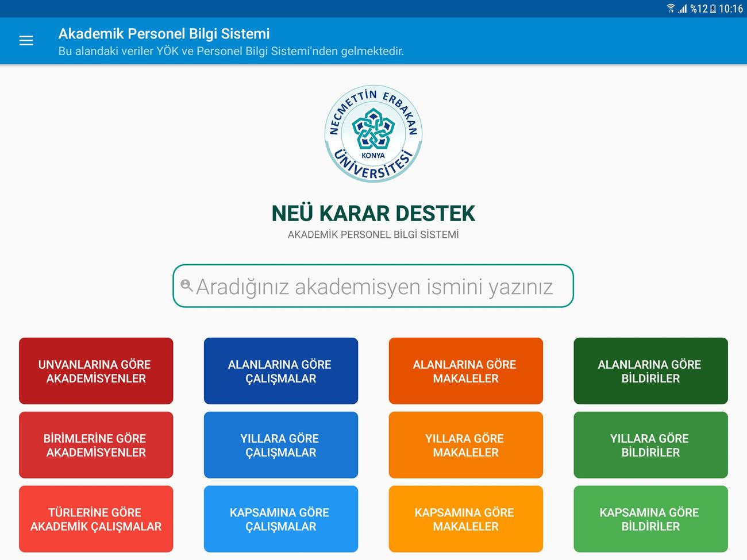This screenshot has width=747, height=560.
Task: Click the search magnifier icon
Action: click(186, 285)
